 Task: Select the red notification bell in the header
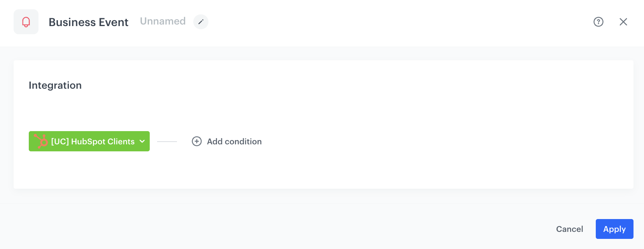pos(26,22)
